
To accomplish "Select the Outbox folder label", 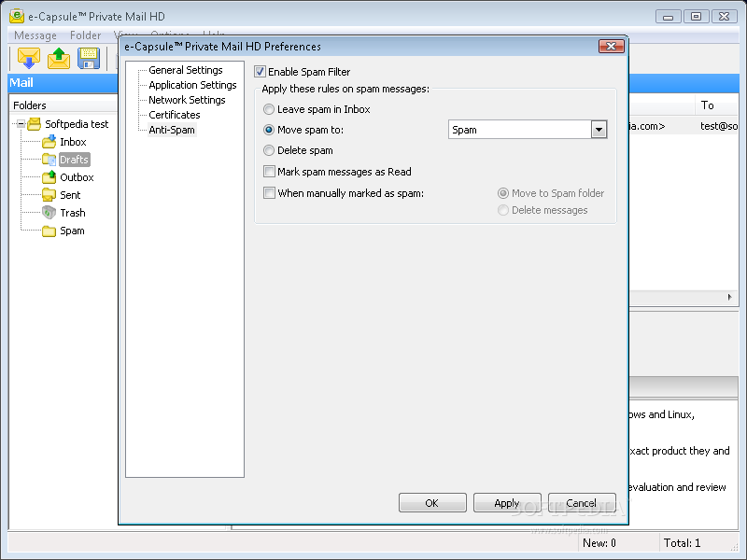I will [x=77, y=177].
